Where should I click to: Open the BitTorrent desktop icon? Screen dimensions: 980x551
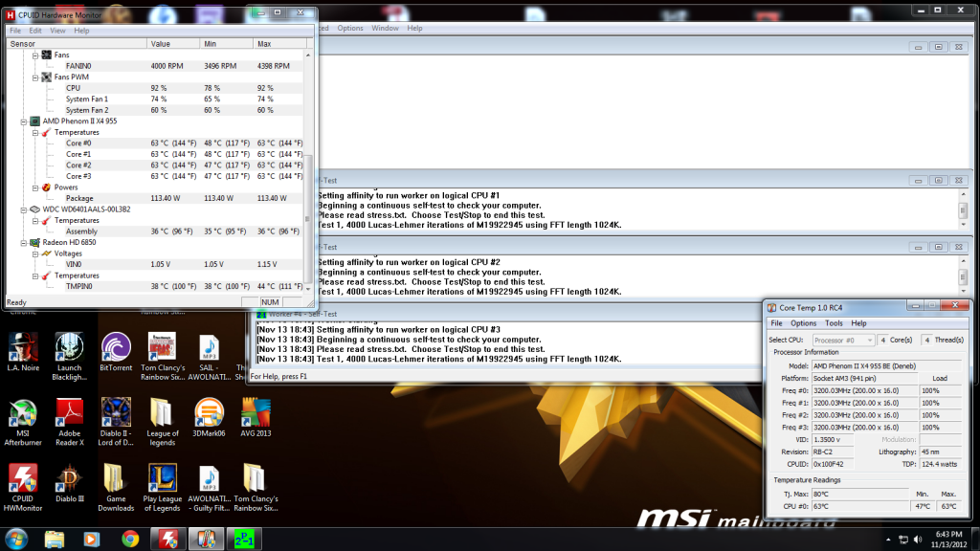click(x=116, y=352)
